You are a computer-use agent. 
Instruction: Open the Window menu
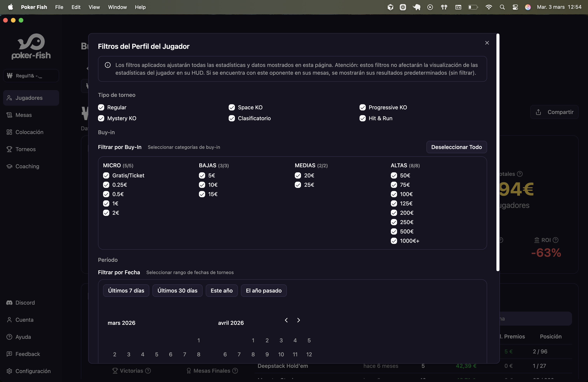pos(117,7)
